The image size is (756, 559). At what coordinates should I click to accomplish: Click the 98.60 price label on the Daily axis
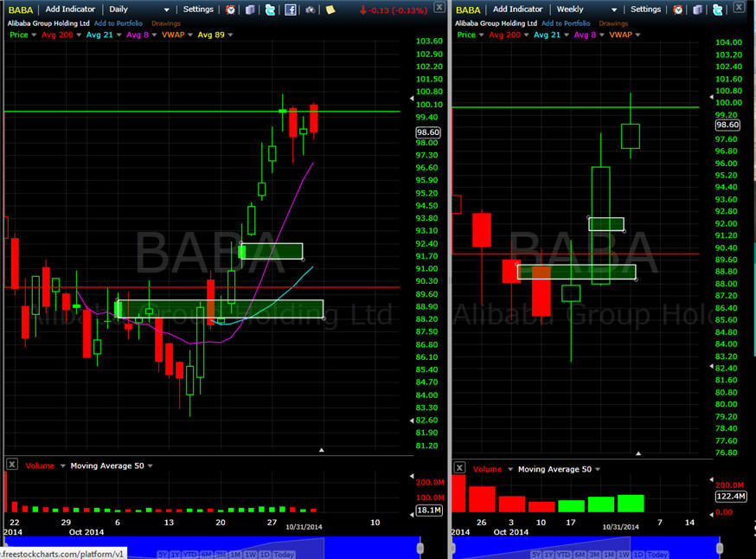click(428, 132)
